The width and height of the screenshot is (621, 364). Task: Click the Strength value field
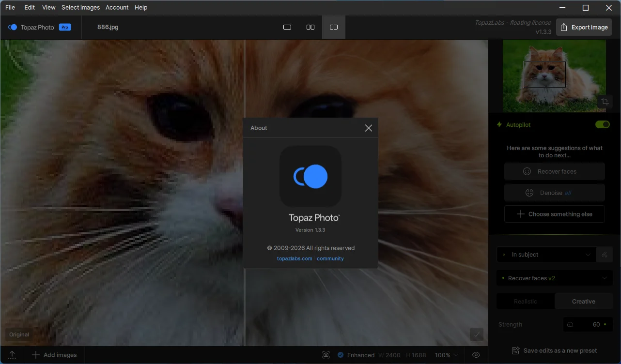click(x=588, y=324)
